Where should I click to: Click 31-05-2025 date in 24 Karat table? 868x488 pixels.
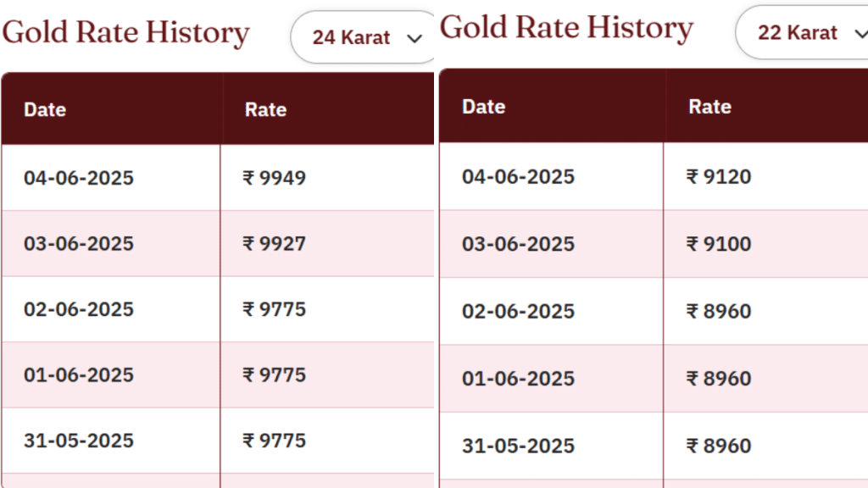(x=79, y=441)
